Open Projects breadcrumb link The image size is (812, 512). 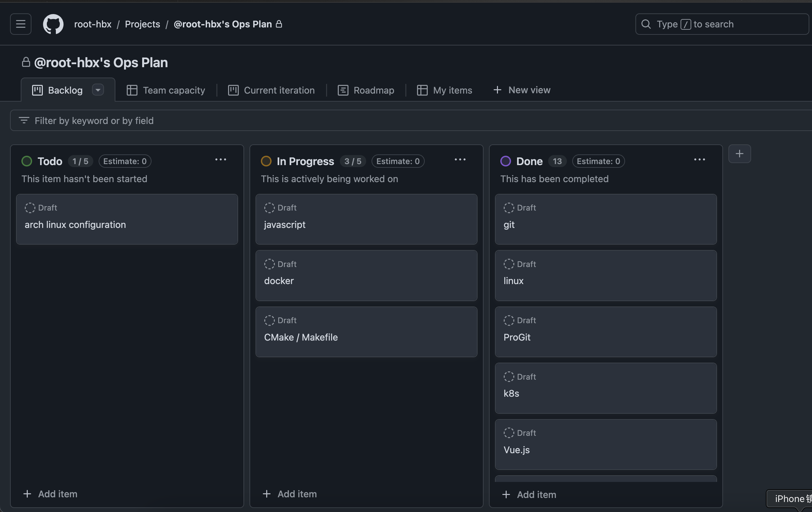142,24
